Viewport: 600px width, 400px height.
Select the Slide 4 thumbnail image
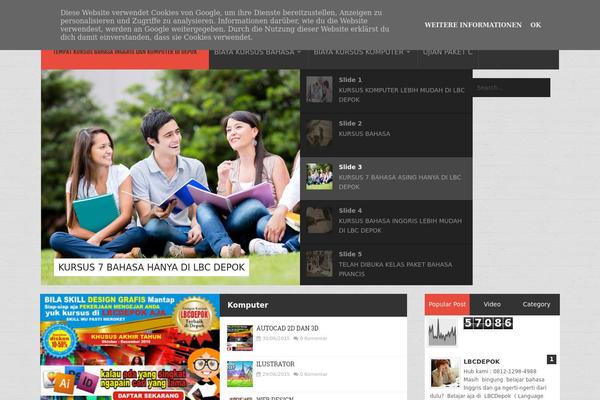(319, 220)
